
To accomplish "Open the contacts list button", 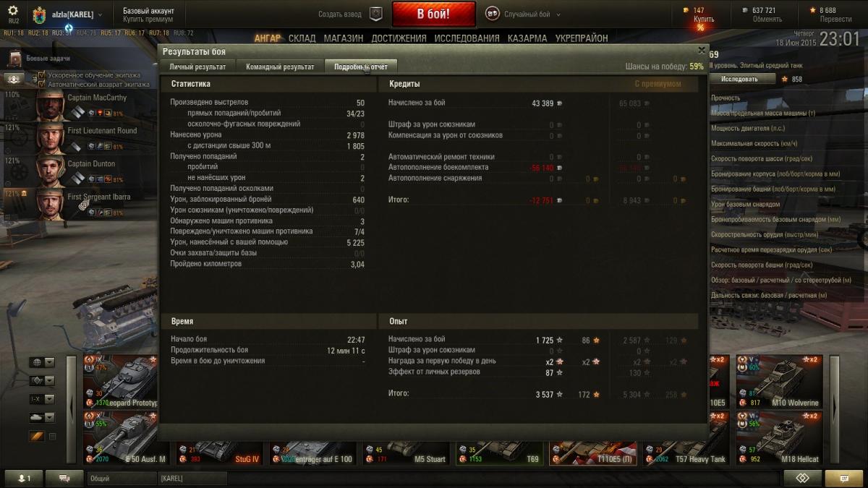I will click(x=24, y=478).
